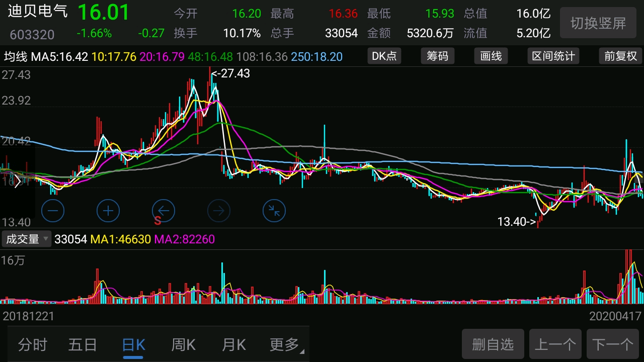Tap the 20:16.79 moving average value
The height and width of the screenshot is (362, 644).
pos(162,56)
